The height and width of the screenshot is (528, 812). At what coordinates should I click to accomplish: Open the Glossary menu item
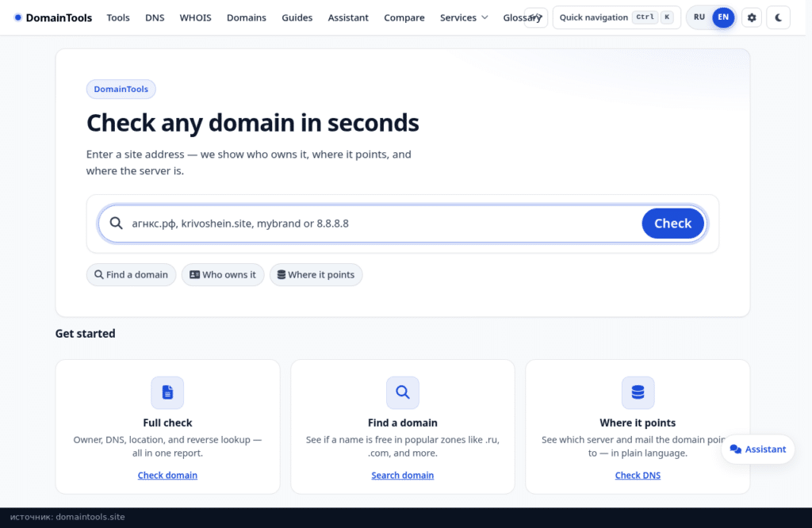point(513,17)
